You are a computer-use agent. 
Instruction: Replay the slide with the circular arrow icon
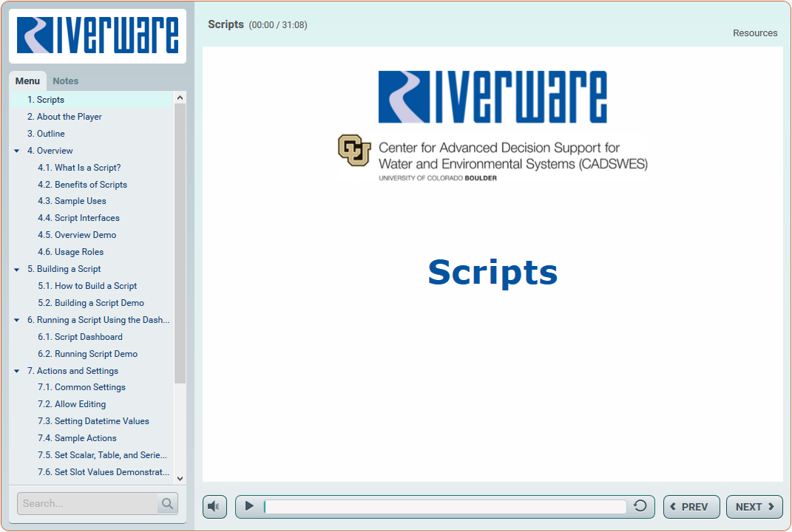pyautogui.click(x=640, y=505)
